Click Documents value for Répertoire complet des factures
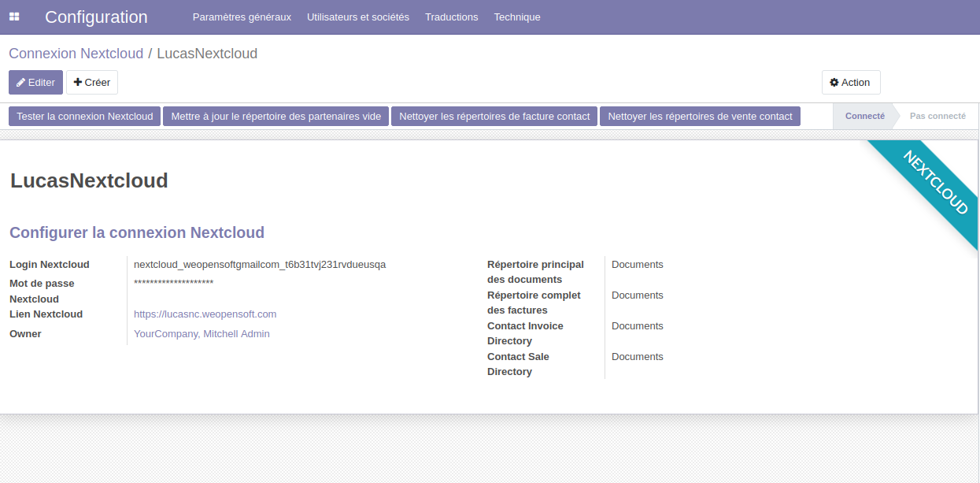The image size is (980, 483). coord(638,295)
